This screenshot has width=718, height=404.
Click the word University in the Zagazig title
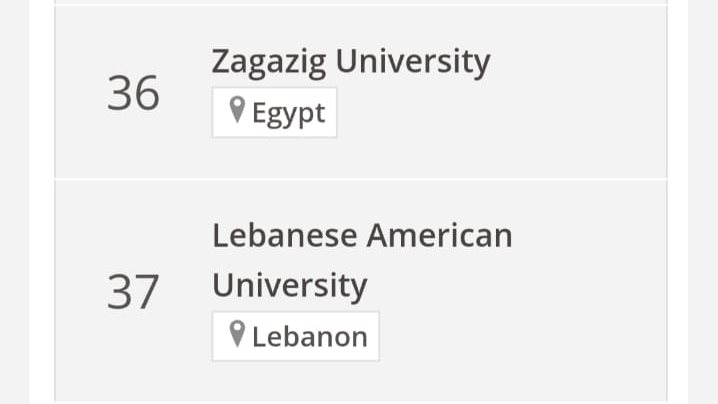pos(412,63)
